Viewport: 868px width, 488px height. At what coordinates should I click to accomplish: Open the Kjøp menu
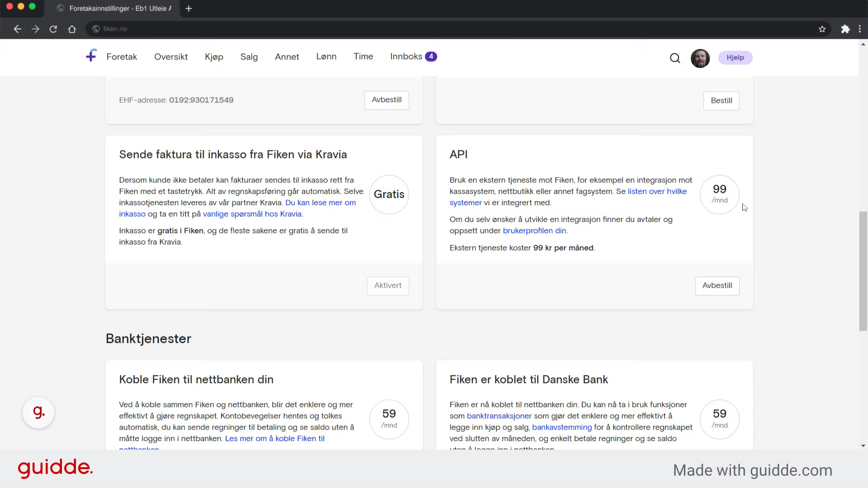click(214, 57)
